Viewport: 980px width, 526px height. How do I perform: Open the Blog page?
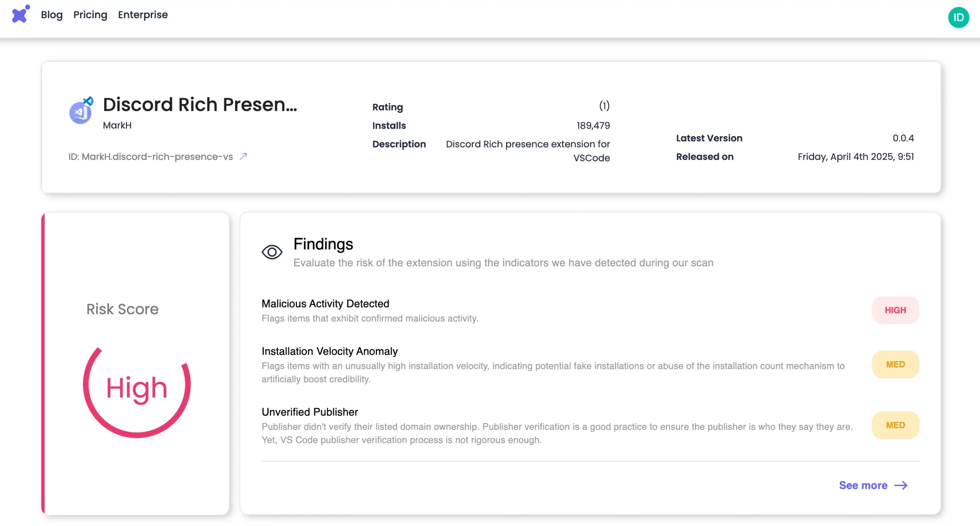coord(52,15)
